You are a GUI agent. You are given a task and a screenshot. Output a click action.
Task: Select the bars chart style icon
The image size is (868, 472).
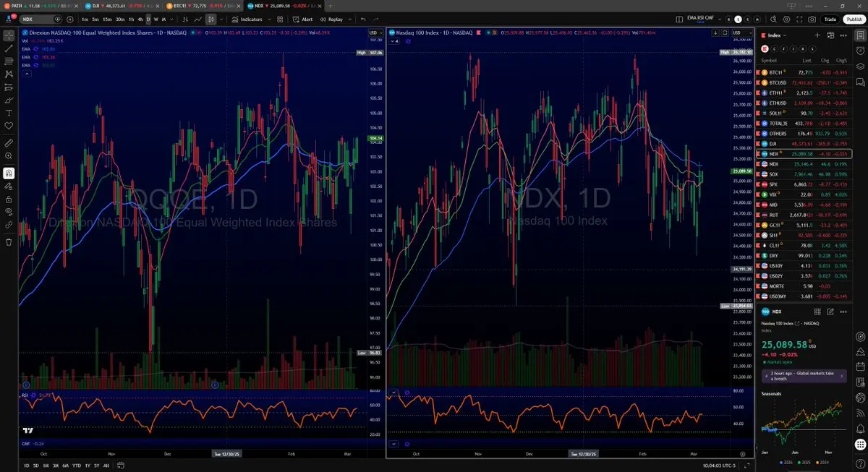click(x=184, y=20)
